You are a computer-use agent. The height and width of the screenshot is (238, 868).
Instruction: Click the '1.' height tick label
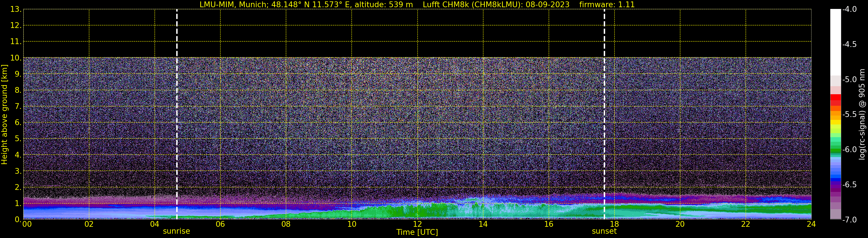tap(18, 203)
